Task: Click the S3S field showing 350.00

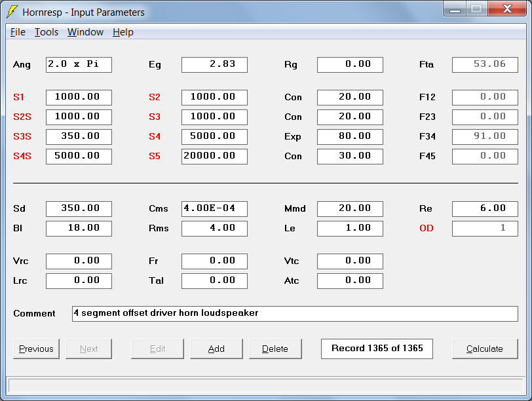Action: point(79,137)
